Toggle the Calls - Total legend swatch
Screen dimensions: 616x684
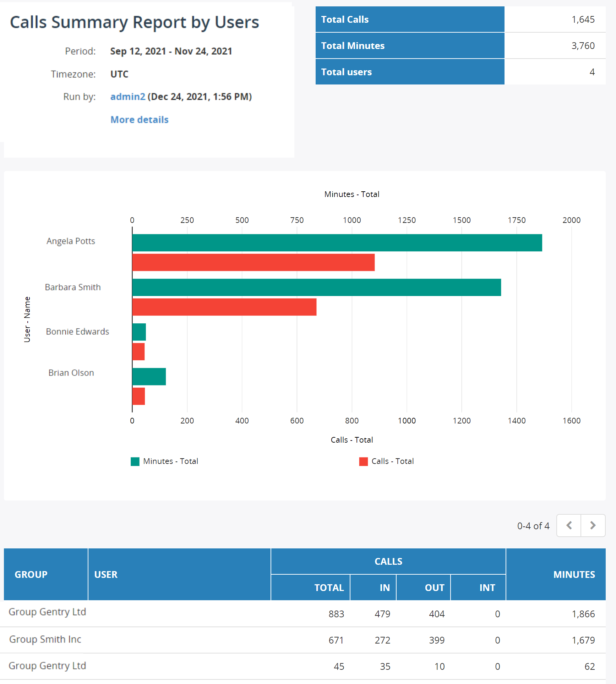[x=364, y=461]
